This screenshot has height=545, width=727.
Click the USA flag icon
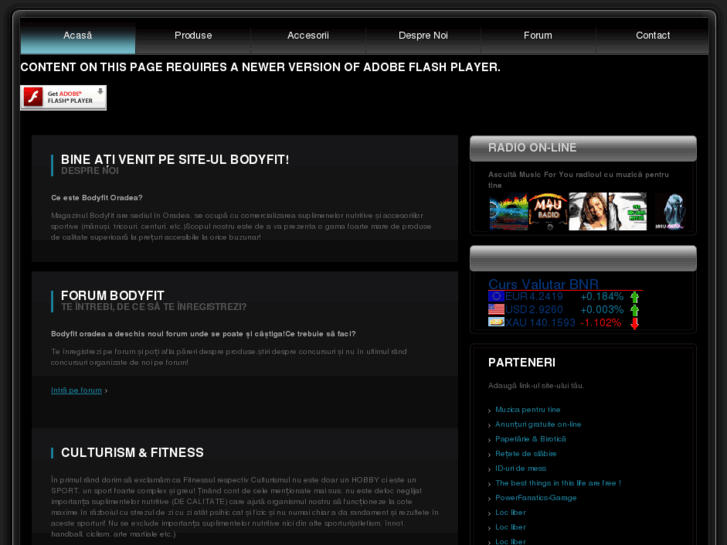pyautogui.click(x=496, y=309)
